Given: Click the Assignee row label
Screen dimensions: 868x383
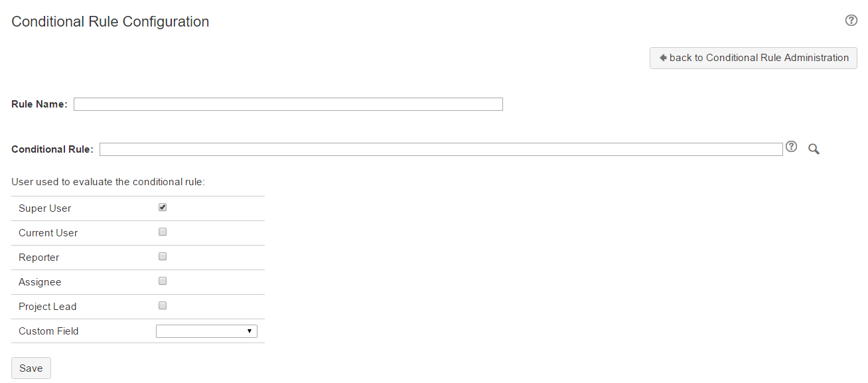Looking at the screenshot, I should click(x=40, y=282).
